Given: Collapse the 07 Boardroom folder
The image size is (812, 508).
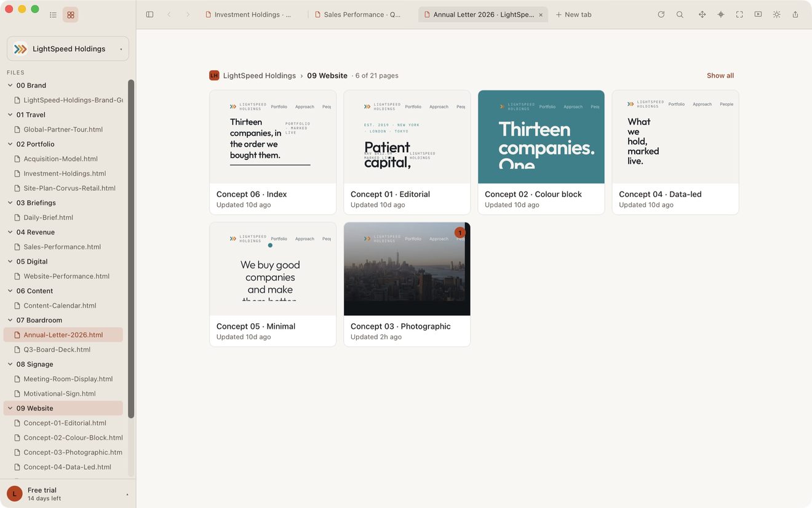Looking at the screenshot, I should point(10,320).
